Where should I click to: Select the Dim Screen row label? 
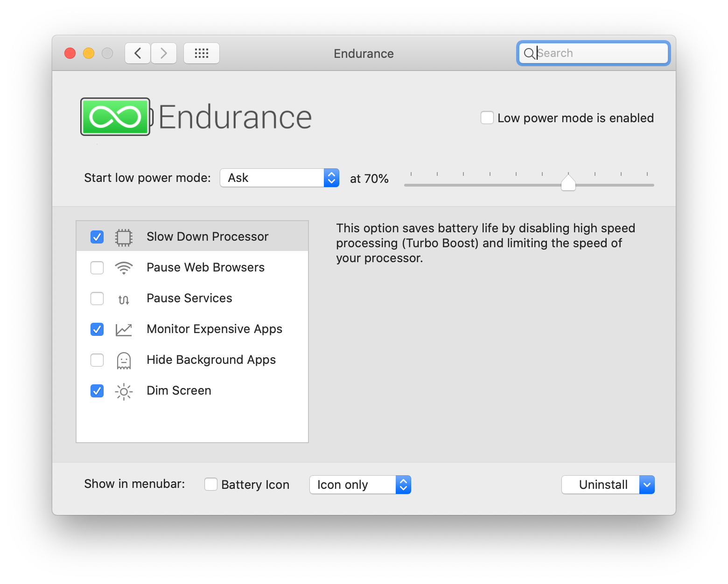(179, 390)
